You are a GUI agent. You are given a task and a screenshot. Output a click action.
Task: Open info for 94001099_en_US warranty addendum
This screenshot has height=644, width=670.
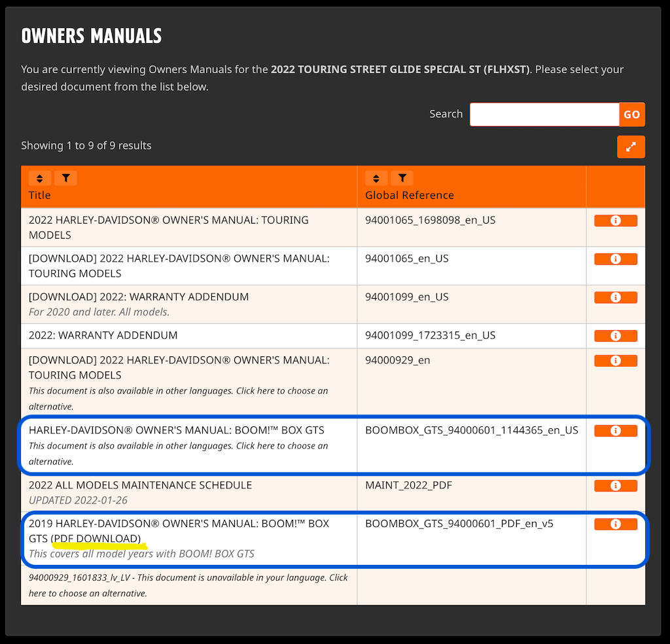pos(615,297)
